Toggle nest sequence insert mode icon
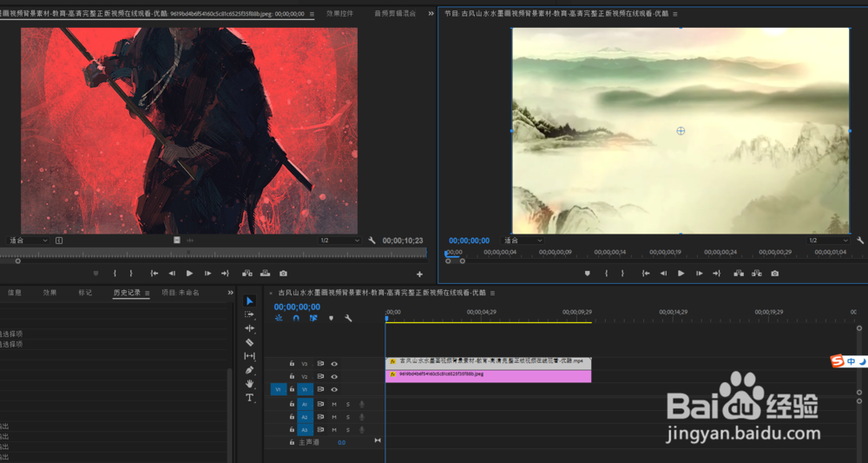868x463 pixels. (x=279, y=319)
